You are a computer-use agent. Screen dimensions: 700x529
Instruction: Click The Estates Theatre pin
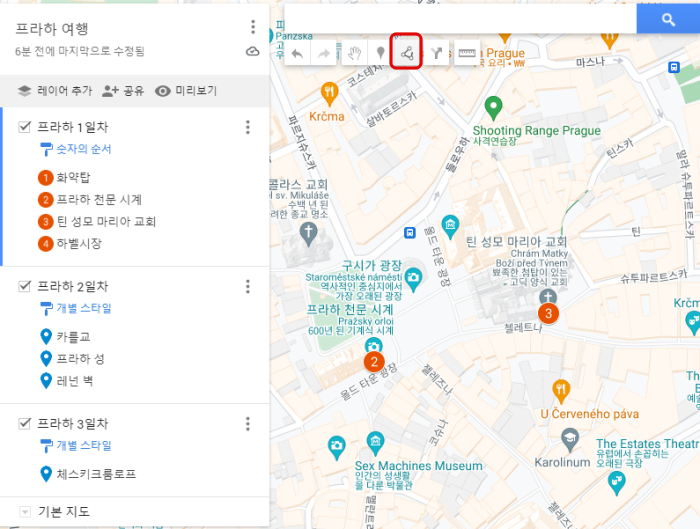617,483
